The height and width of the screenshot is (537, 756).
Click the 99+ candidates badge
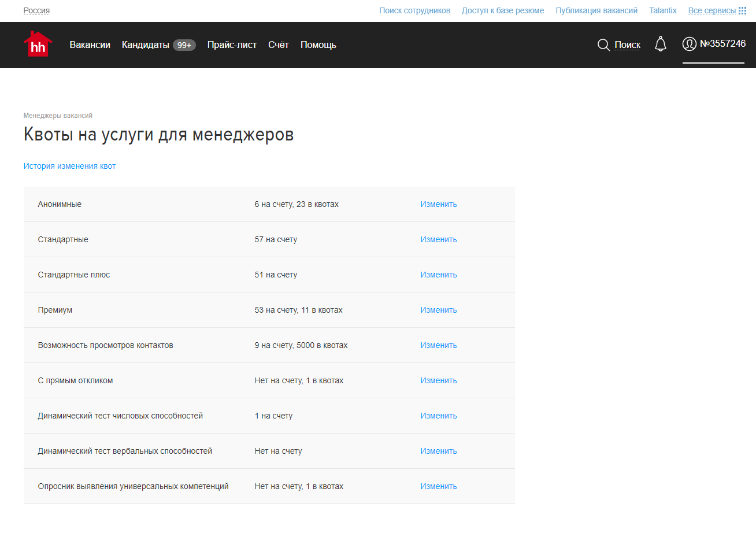tap(184, 45)
